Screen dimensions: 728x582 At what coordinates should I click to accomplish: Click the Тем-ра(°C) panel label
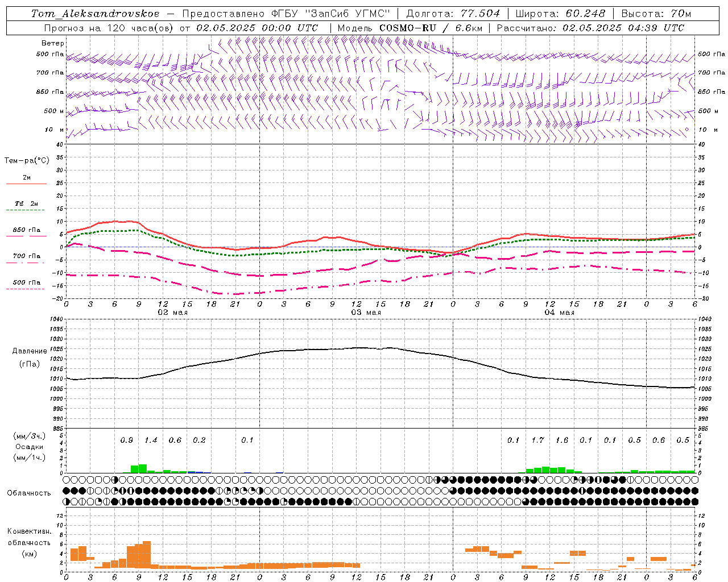(27, 160)
